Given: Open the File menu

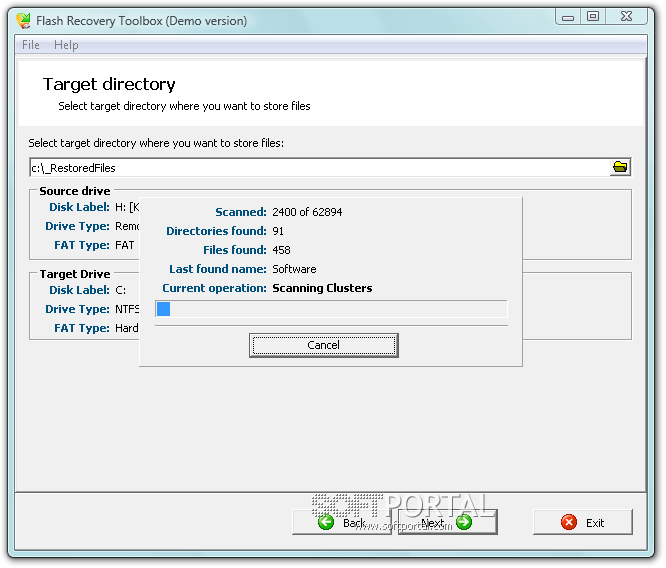Looking at the screenshot, I should coord(31,45).
